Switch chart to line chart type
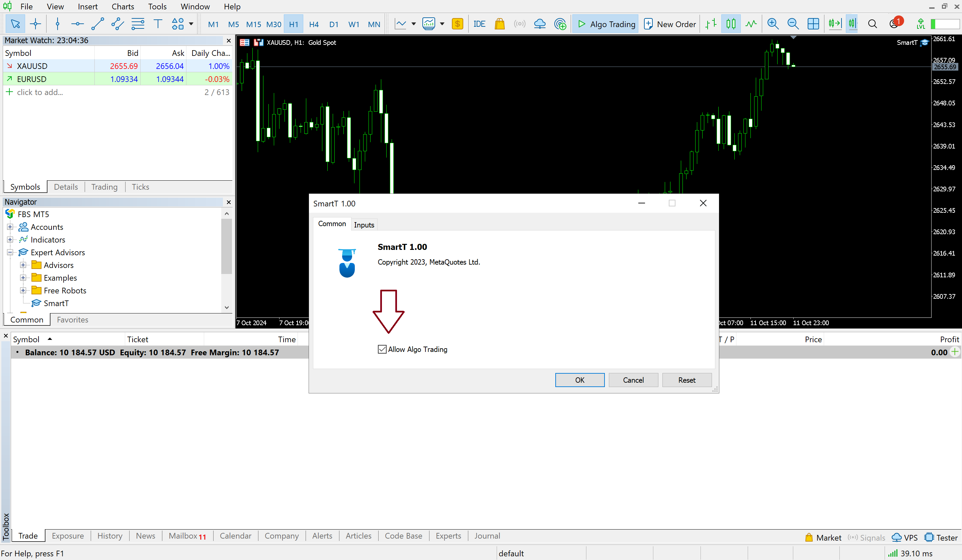The image size is (962, 560). 751,24
